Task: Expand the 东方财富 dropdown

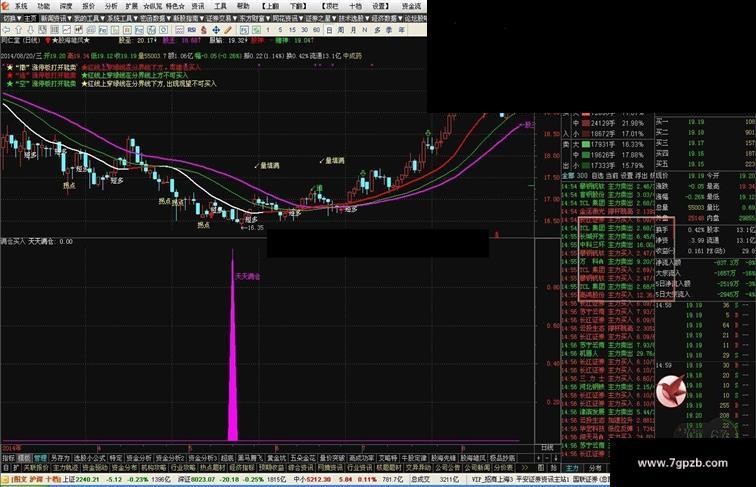Action: pos(255,18)
